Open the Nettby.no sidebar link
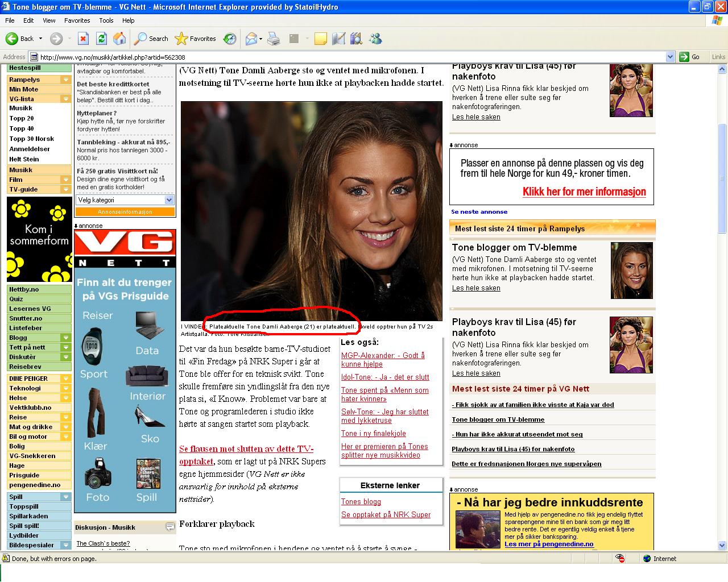Viewport: 728px width, 582px height. coord(39,289)
